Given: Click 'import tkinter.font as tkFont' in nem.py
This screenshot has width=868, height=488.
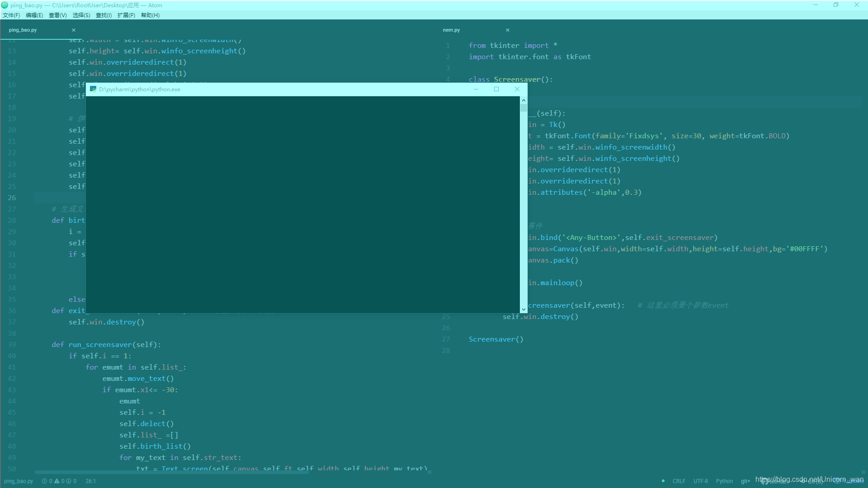Looking at the screenshot, I should [530, 57].
